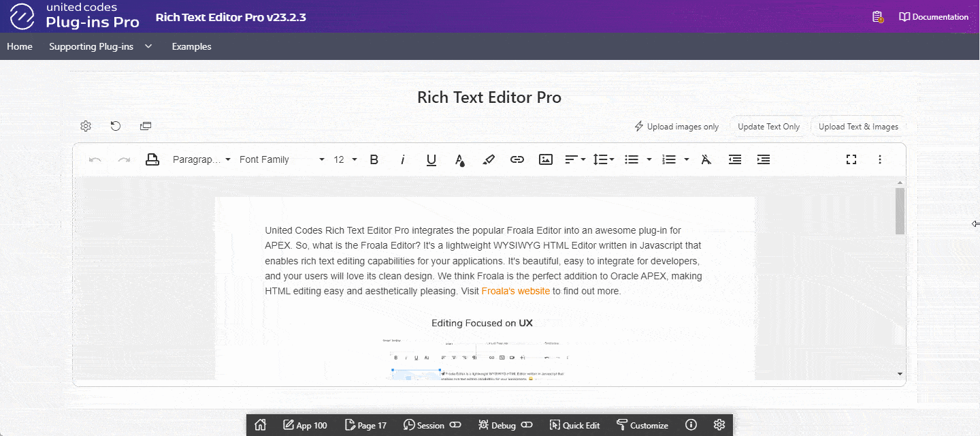Open the text color picker
Viewport: 980px width, 436px height.
460,159
